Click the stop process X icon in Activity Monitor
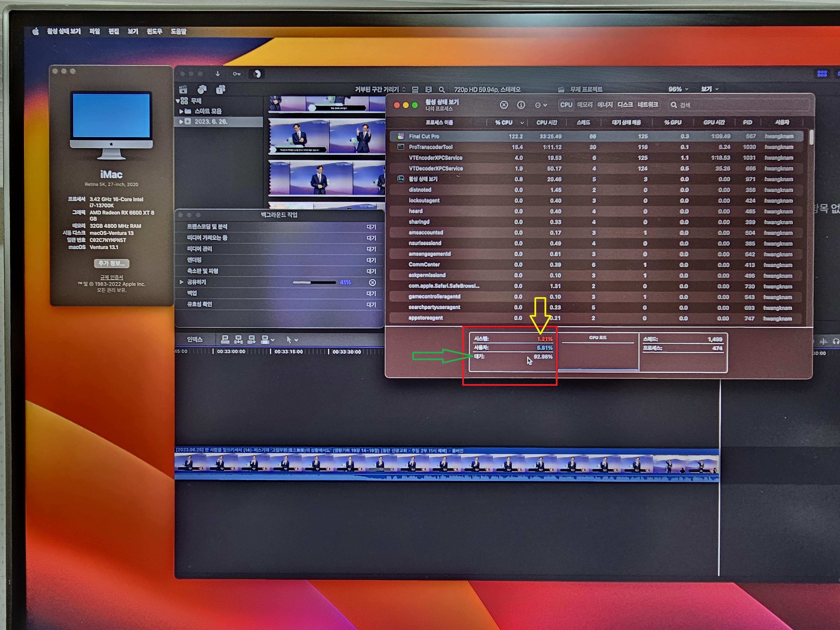 point(504,105)
